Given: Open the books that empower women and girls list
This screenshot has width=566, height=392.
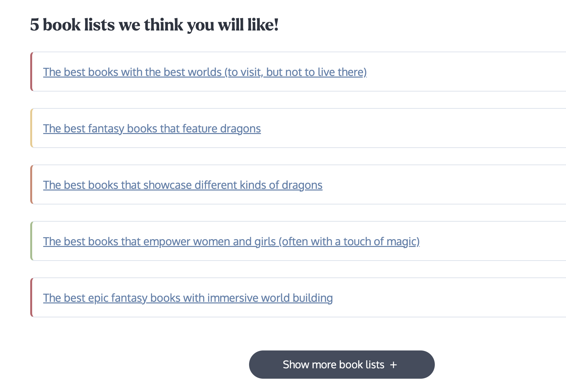Looking at the screenshot, I should pos(231,241).
